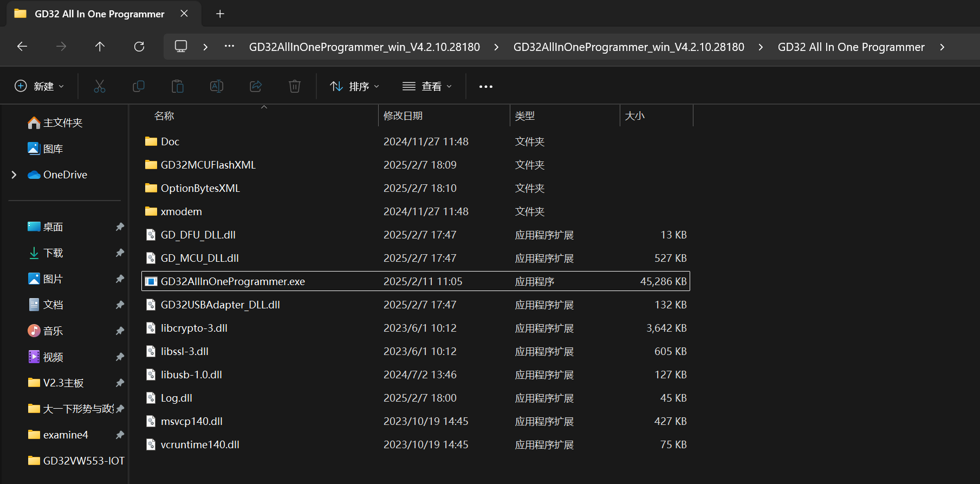
Task: Show hidden breadcrumb path ellipsis
Action: [229, 47]
